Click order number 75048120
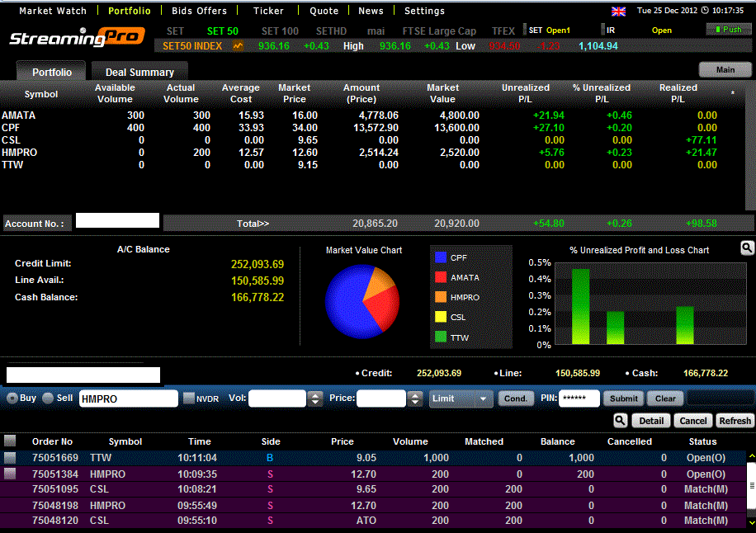Image resolution: width=756 pixels, height=533 pixels. (x=55, y=521)
